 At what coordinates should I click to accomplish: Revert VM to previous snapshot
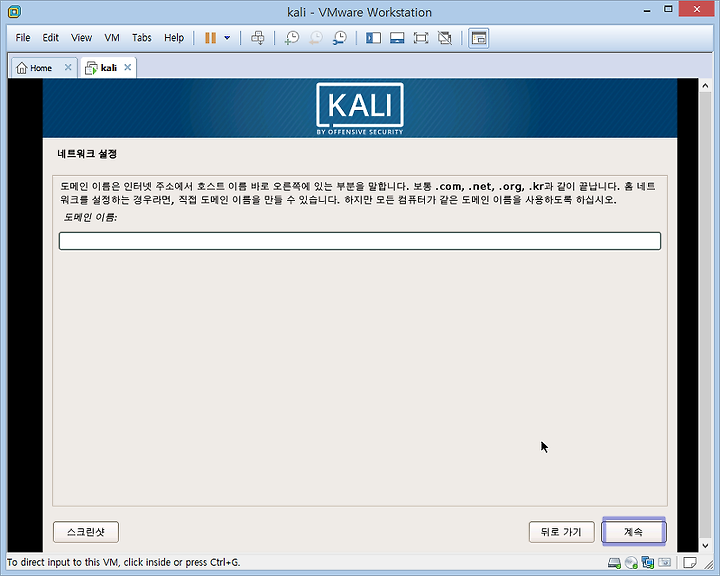click(x=315, y=38)
